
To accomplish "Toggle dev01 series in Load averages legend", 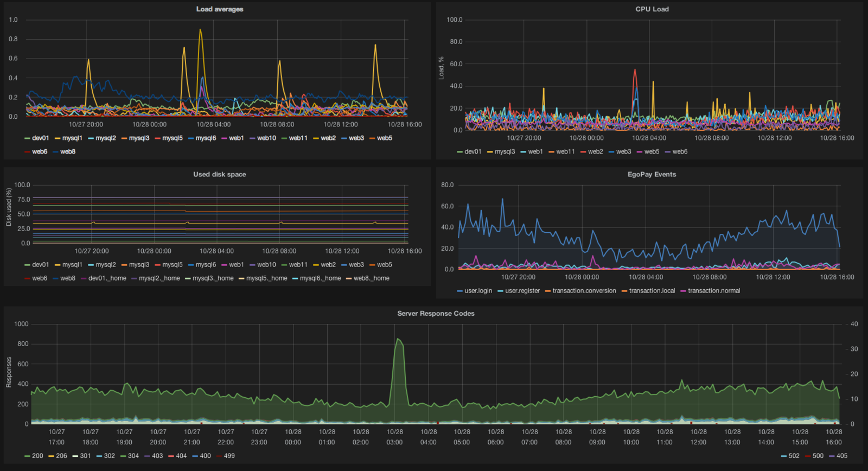I will coord(40,138).
